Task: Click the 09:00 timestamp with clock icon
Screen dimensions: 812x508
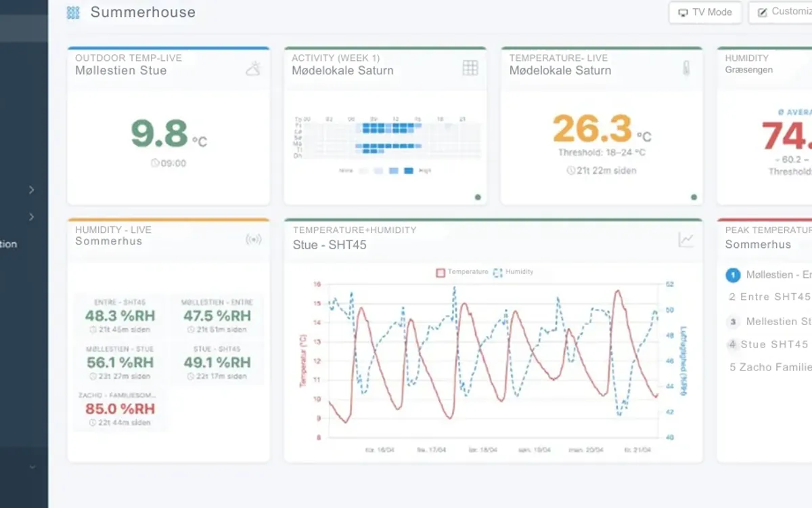Action: [168, 163]
